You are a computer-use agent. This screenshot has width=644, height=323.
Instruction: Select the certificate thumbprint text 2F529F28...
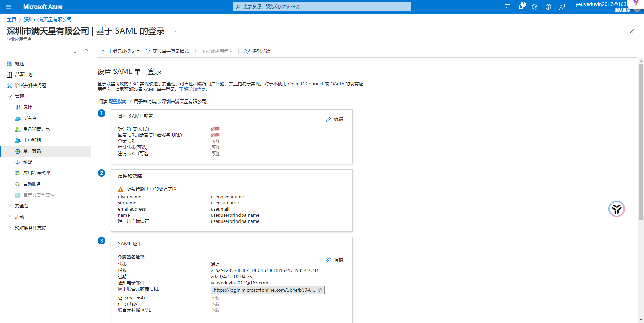(264, 270)
